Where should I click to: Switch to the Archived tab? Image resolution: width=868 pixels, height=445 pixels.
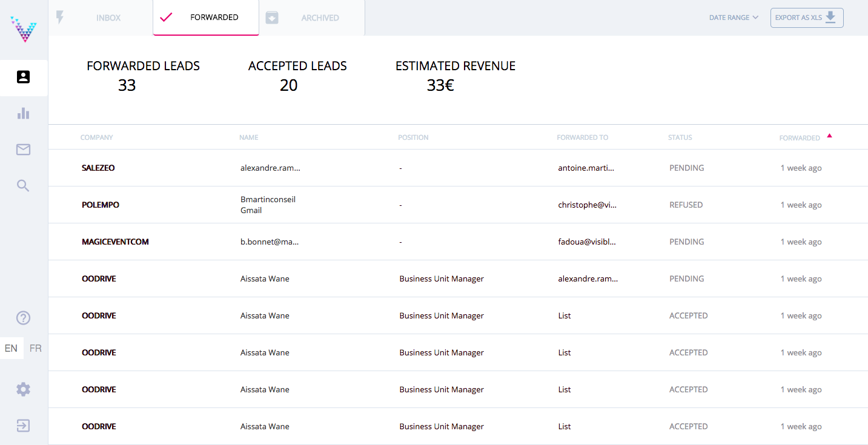tap(312, 18)
